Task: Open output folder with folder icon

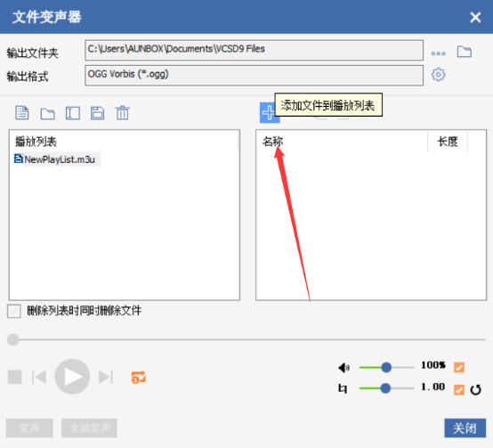Action: point(464,52)
